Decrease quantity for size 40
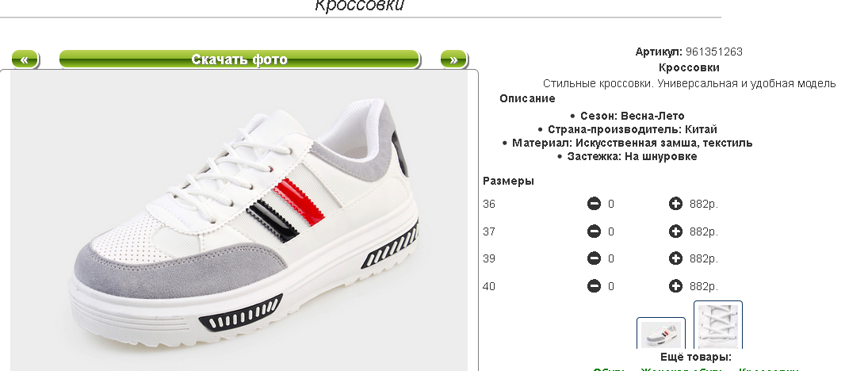 tap(594, 286)
